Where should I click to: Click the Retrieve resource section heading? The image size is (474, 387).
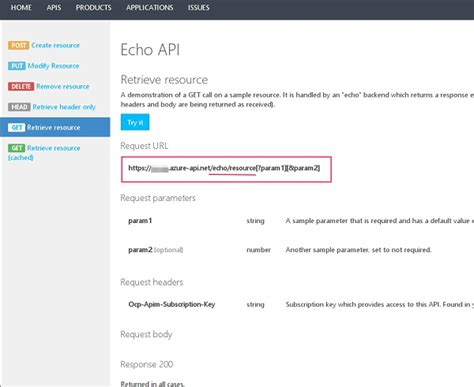coord(164,80)
